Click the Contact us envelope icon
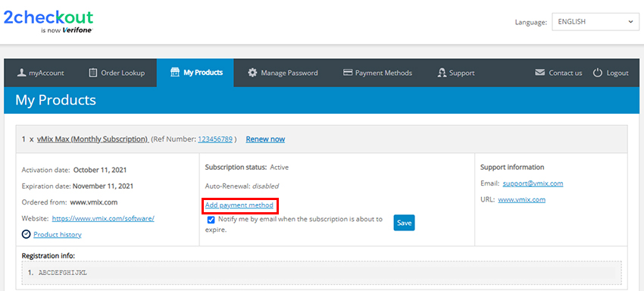The height and width of the screenshot is (291, 644). [539, 73]
